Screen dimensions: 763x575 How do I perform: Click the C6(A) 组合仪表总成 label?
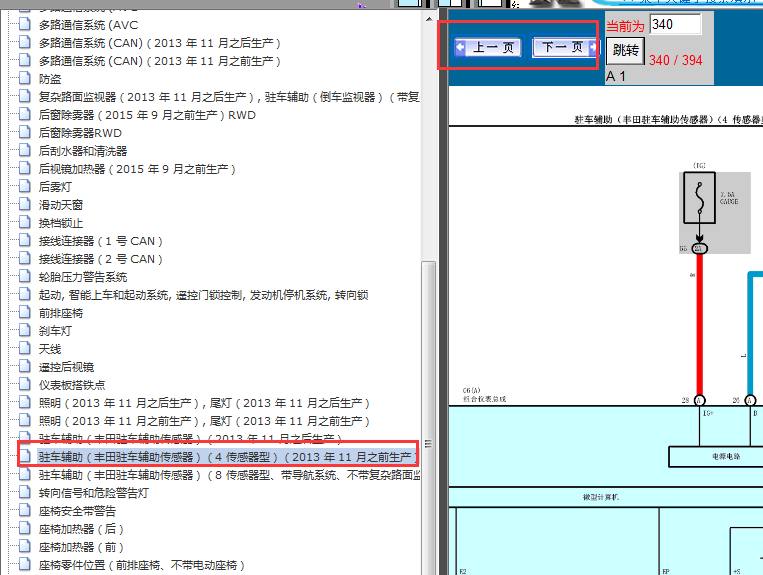484,395
